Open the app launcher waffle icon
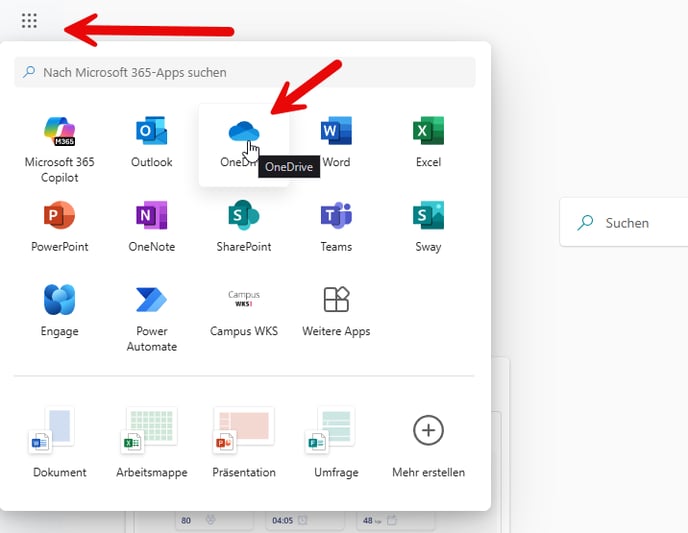The height and width of the screenshot is (533, 688). pos(29,21)
